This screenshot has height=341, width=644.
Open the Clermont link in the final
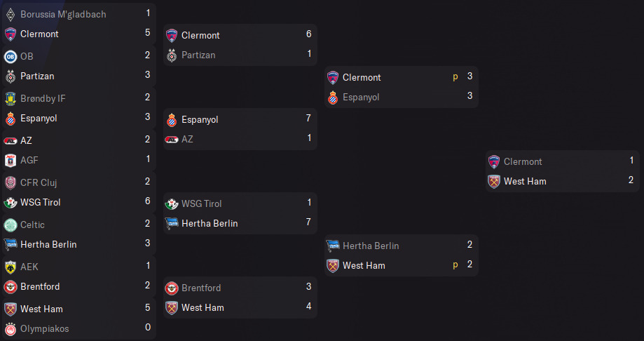point(523,161)
